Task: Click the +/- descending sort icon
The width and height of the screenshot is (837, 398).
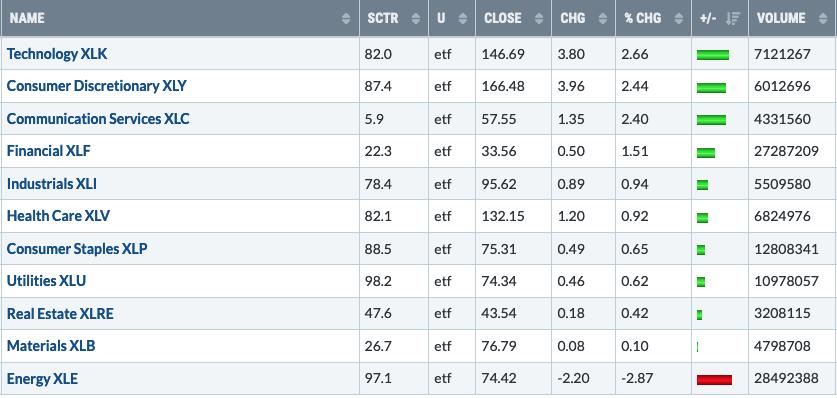Action: click(733, 19)
